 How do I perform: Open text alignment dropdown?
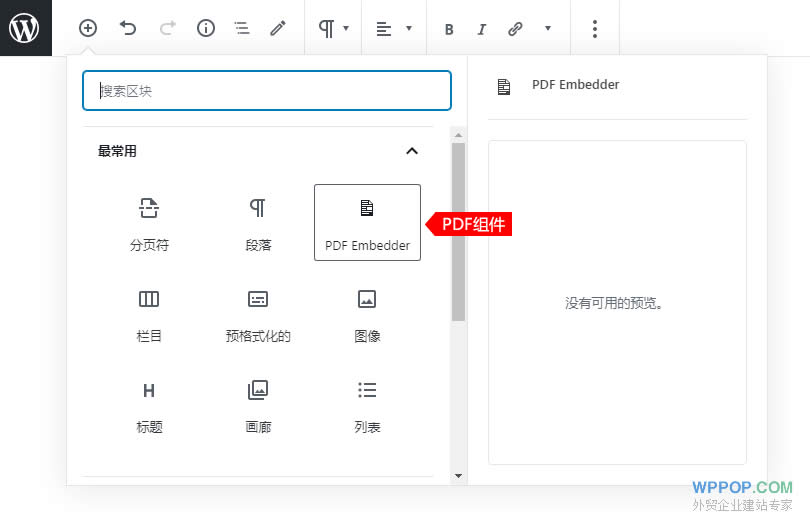click(x=394, y=28)
